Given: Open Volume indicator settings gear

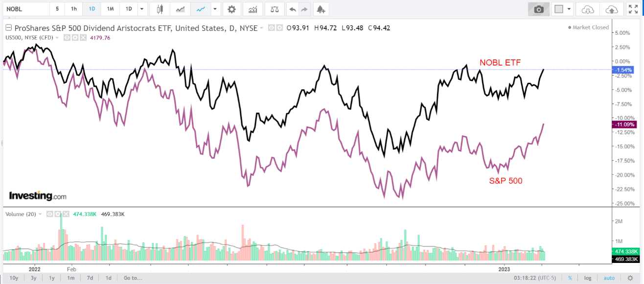Looking at the screenshot, I should (57, 214).
